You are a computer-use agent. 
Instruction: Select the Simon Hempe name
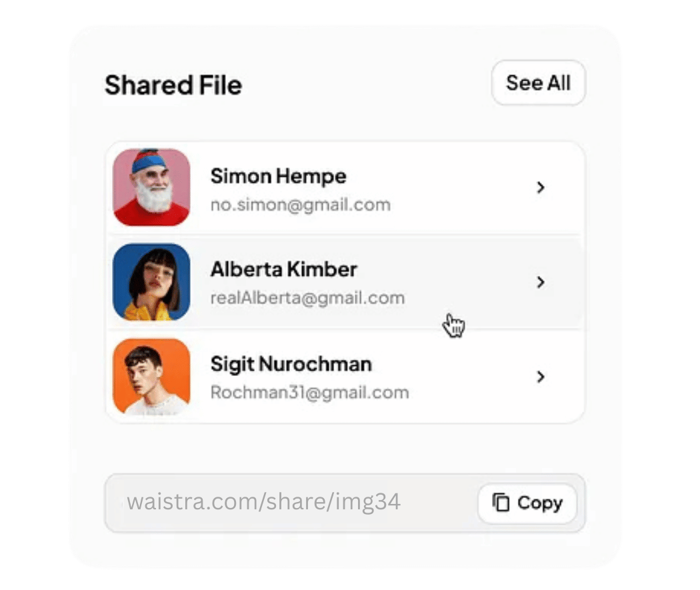coord(278,177)
